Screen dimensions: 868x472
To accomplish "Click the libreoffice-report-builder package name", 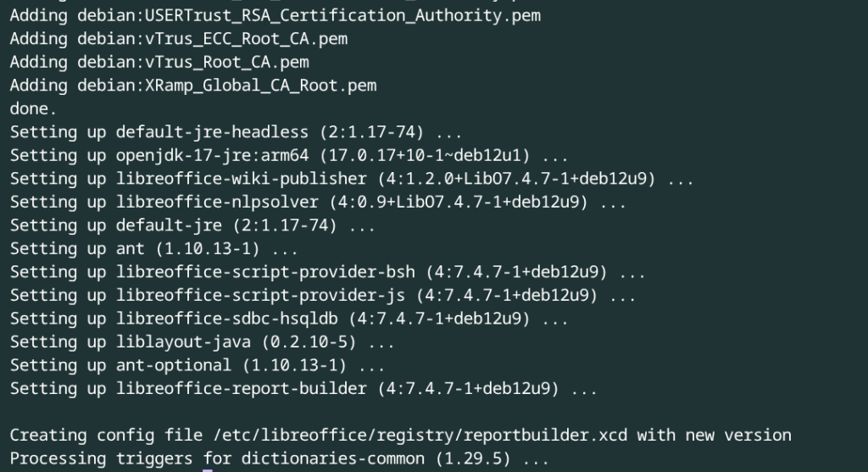I will click(241, 389).
